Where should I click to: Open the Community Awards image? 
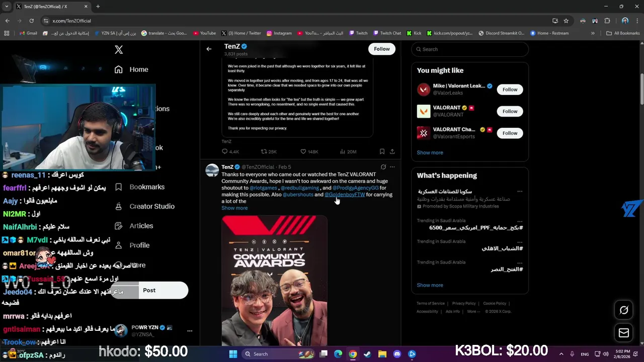274,281
